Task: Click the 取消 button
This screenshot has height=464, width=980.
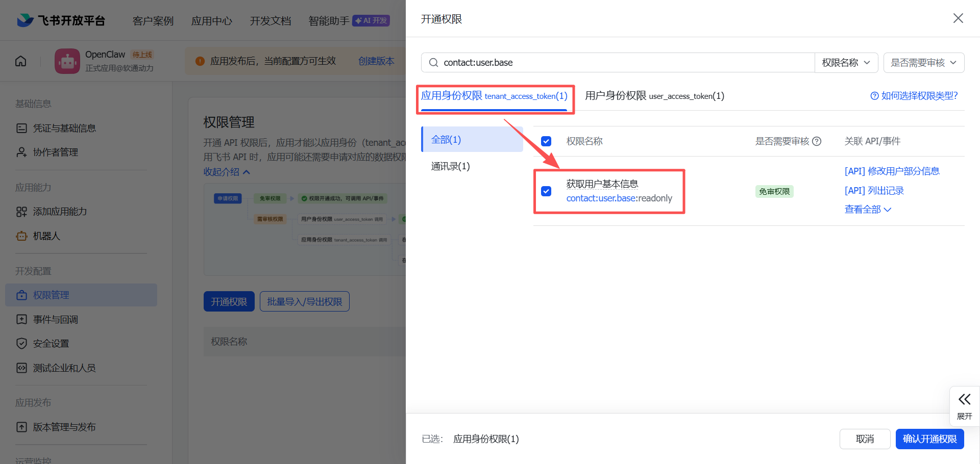Action: [865, 439]
